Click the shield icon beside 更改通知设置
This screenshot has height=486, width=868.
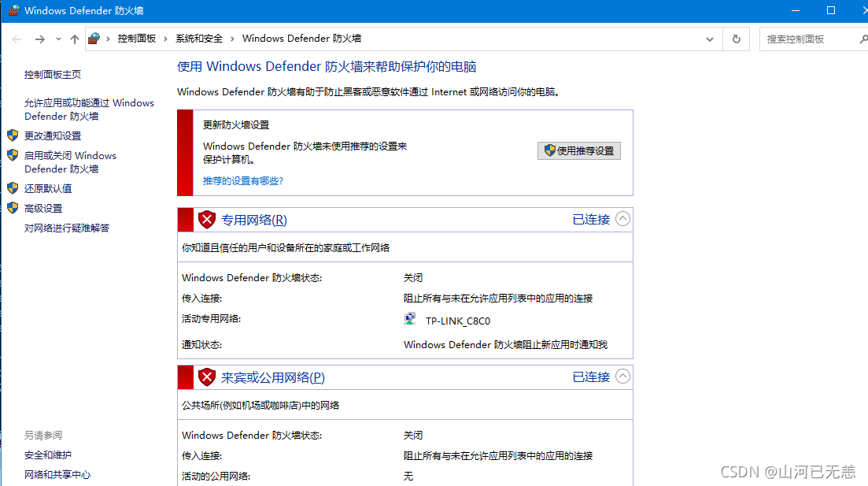[x=13, y=135]
